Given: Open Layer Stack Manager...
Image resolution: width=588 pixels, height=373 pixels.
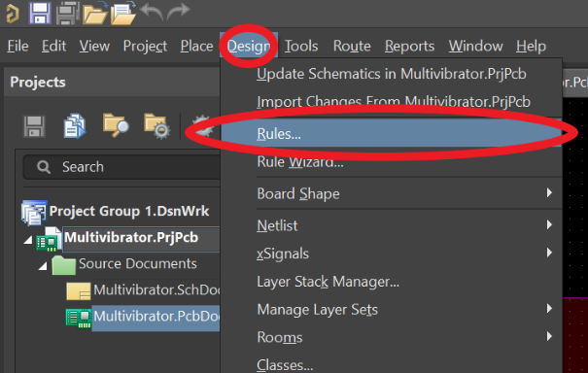Looking at the screenshot, I should pos(329,282).
